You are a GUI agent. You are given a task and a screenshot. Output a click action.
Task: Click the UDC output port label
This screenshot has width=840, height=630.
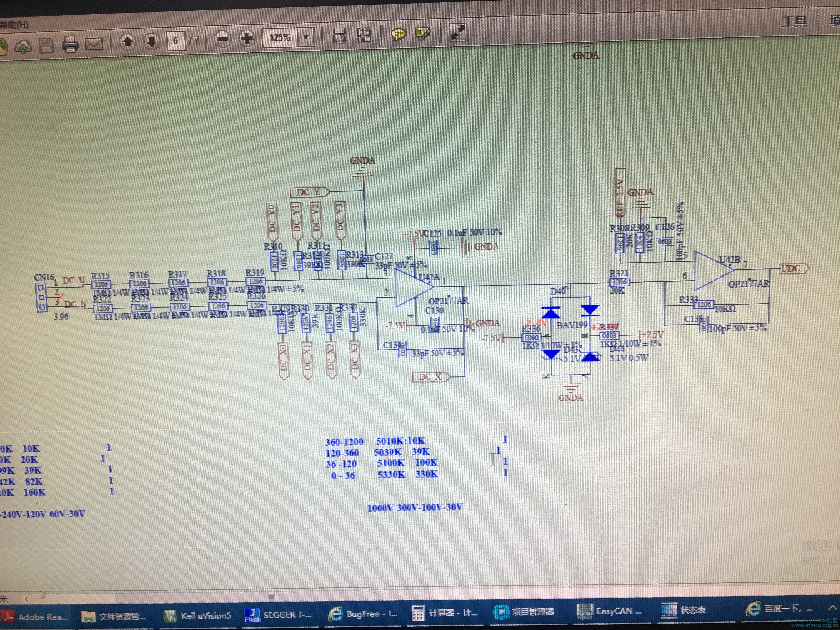pos(794,268)
